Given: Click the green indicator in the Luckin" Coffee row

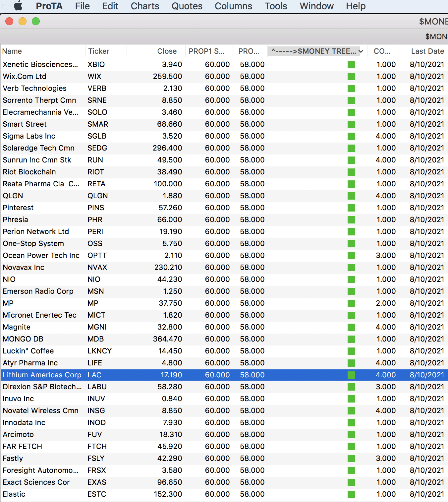Looking at the screenshot, I should (x=351, y=351).
